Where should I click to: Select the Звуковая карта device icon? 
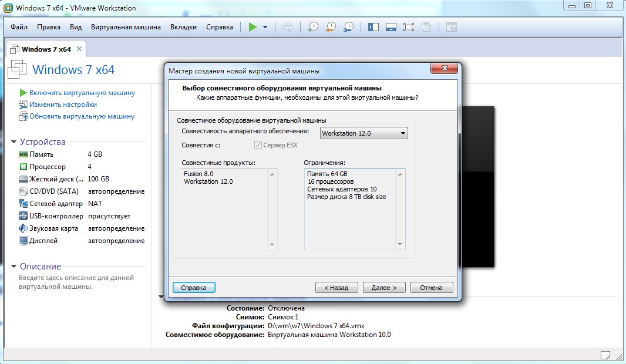23,228
